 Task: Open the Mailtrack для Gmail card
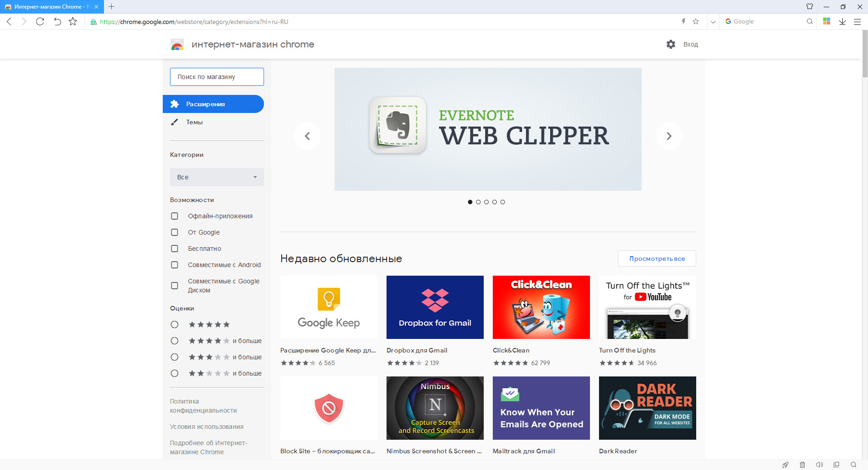click(x=541, y=408)
